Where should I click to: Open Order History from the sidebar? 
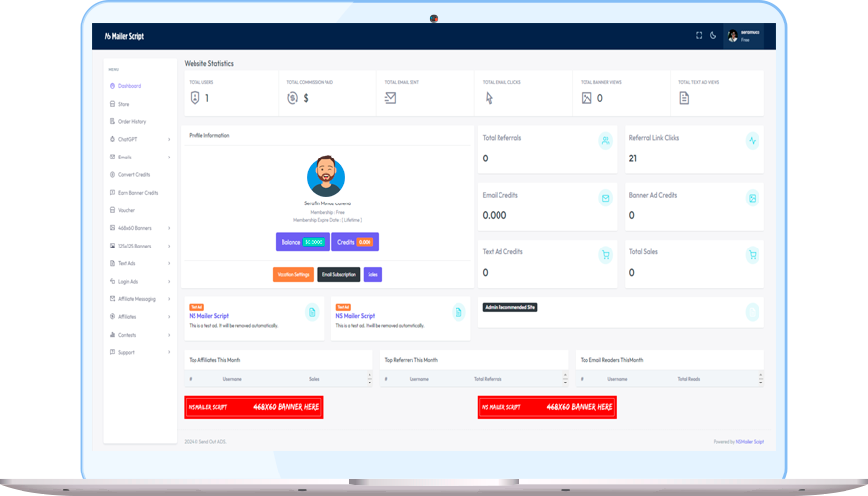pyautogui.click(x=131, y=121)
